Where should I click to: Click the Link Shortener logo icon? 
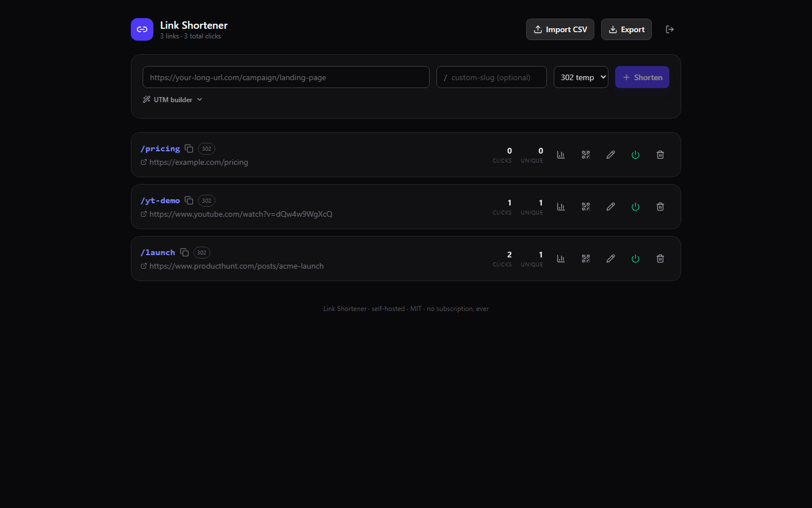142,29
